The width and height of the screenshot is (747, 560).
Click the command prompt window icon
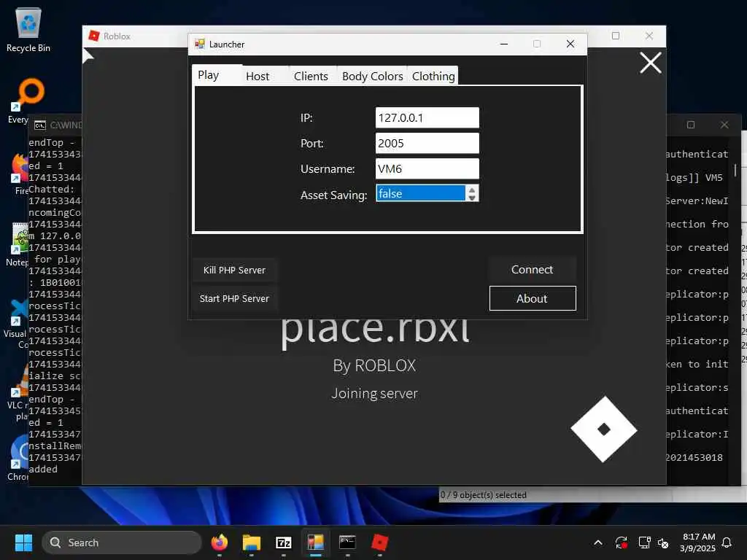click(x=40, y=125)
